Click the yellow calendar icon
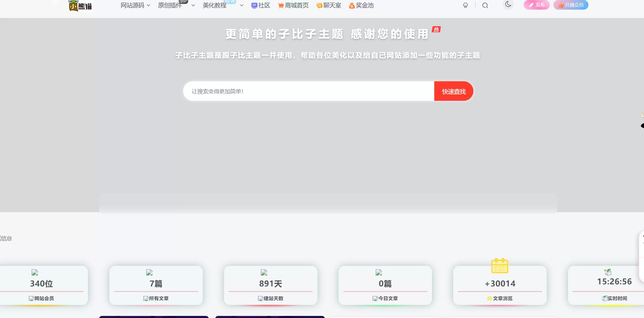Viewport: 644px width, 318px height. [500, 266]
